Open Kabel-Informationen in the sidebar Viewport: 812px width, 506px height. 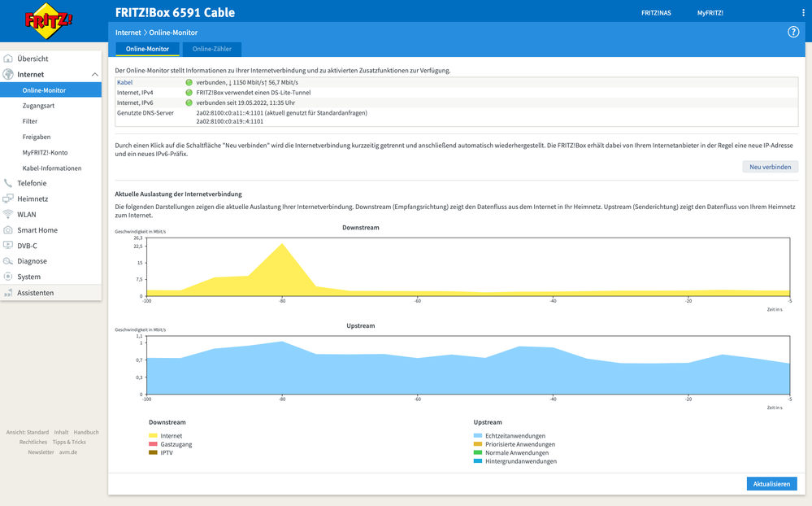tap(52, 168)
